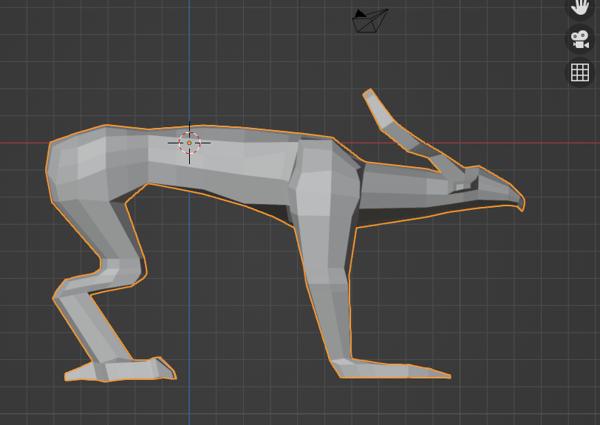Toggle the camera view icon
The height and width of the screenshot is (425, 600).
click(x=579, y=39)
